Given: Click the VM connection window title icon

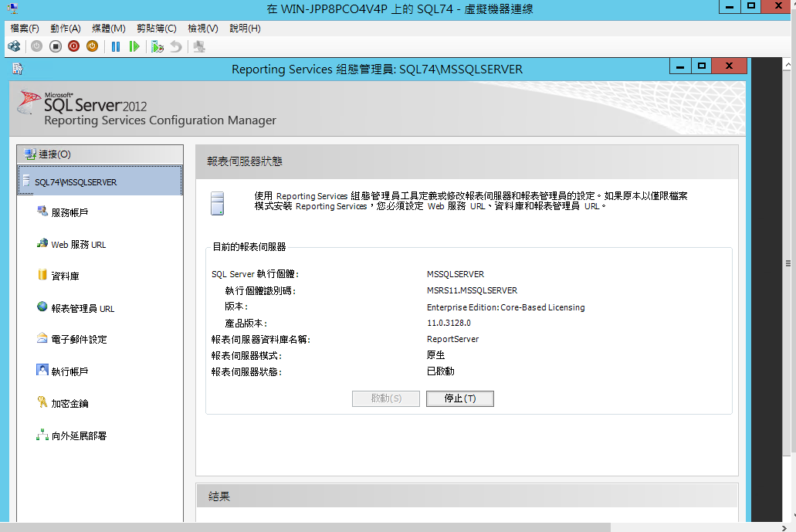Looking at the screenshot, I should pos(12,8).
